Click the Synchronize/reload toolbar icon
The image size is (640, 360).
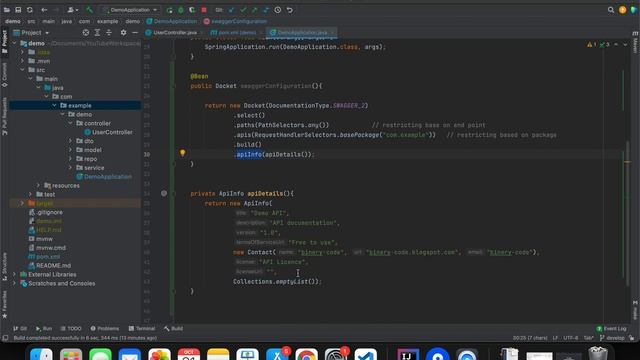point(30,10)
